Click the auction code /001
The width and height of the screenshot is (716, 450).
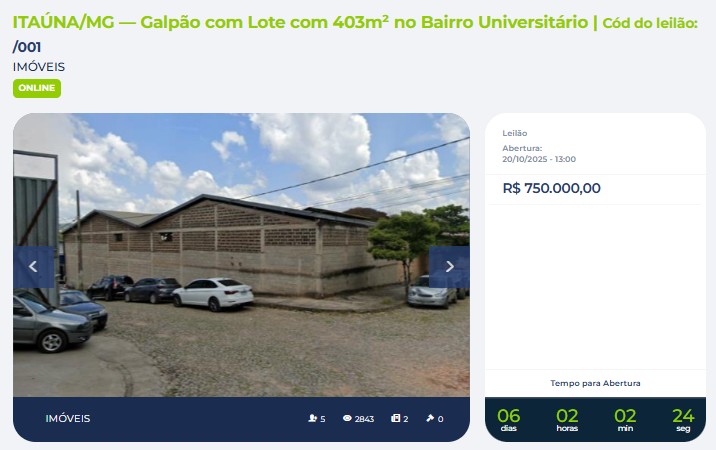point(27,47)
